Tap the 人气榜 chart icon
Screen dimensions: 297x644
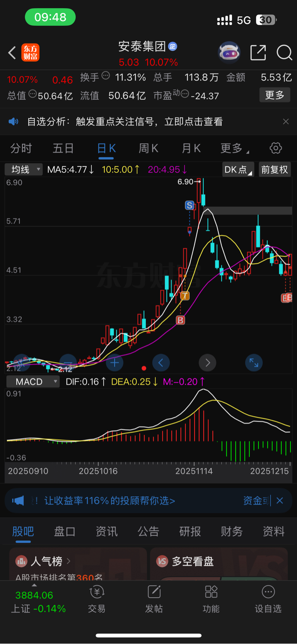point(21,561)
